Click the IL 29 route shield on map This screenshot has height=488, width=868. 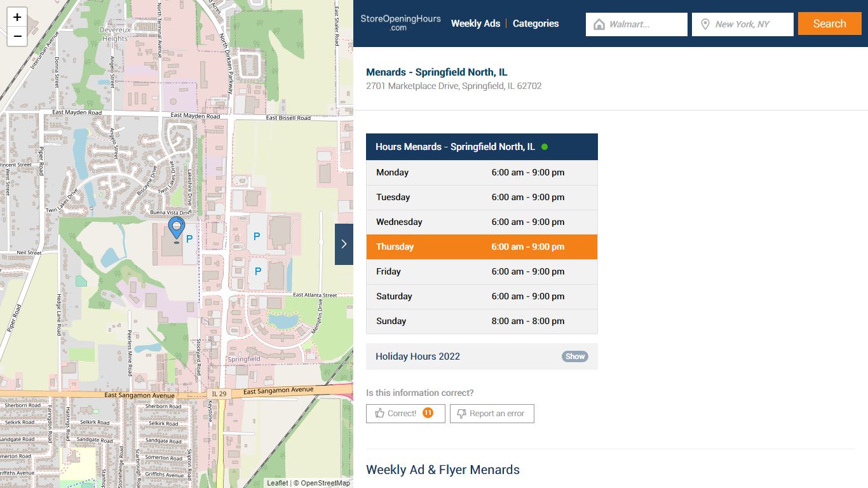click(219, 394)
